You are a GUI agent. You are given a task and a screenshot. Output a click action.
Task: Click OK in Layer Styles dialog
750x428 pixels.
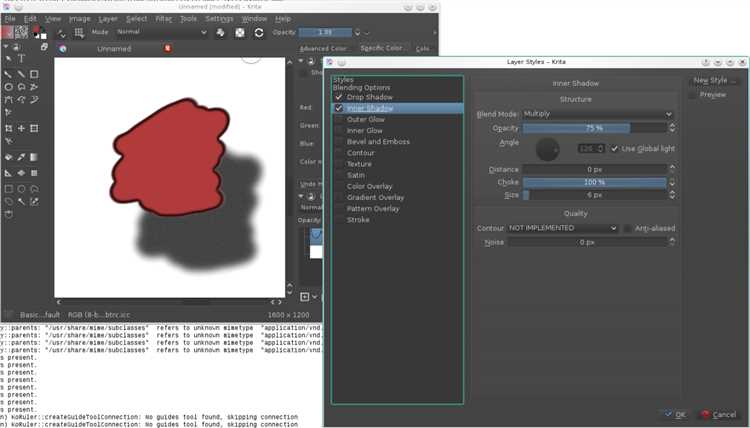pyautogui.click(x=675, y=415)
